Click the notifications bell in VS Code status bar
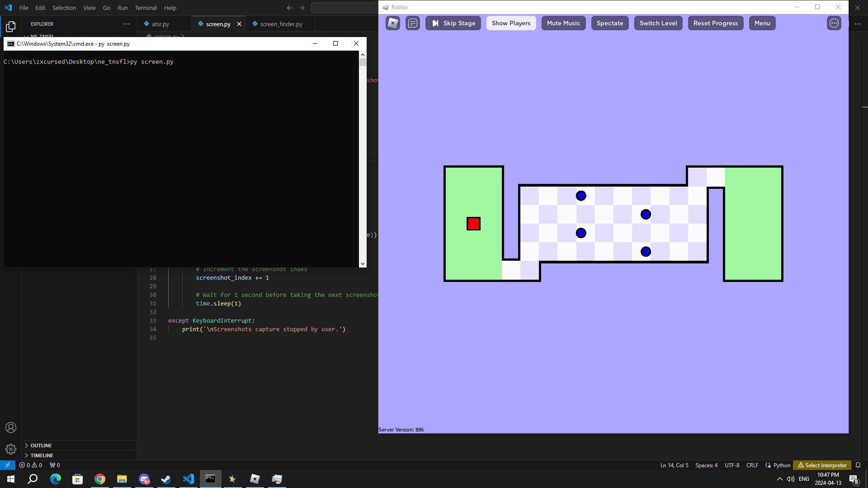868x488 pixels. 858,465
